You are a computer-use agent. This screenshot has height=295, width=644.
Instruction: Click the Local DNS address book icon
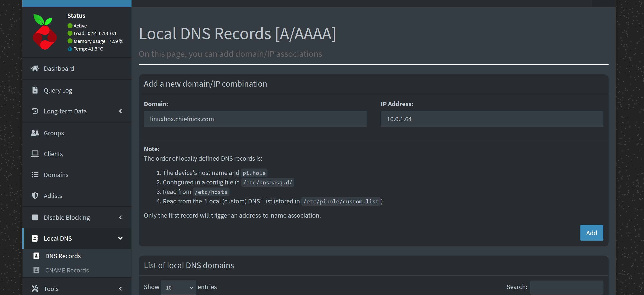pyautogui.click(x=35, y=238)
